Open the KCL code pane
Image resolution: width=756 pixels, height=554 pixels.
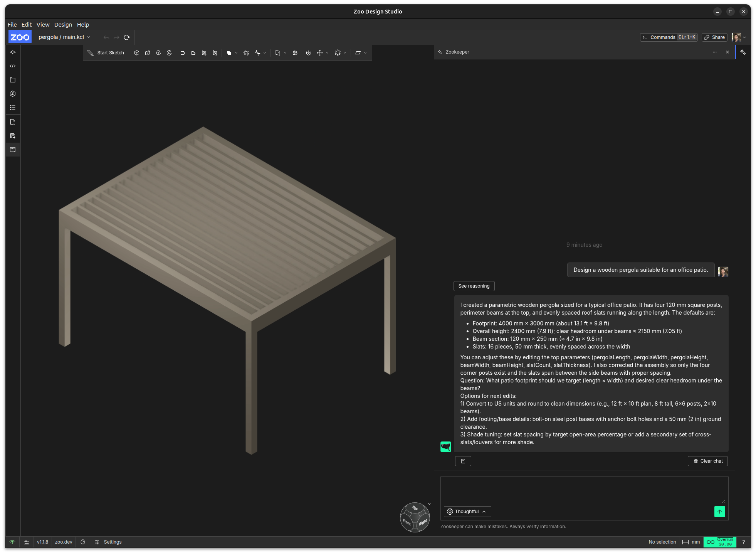13,66
